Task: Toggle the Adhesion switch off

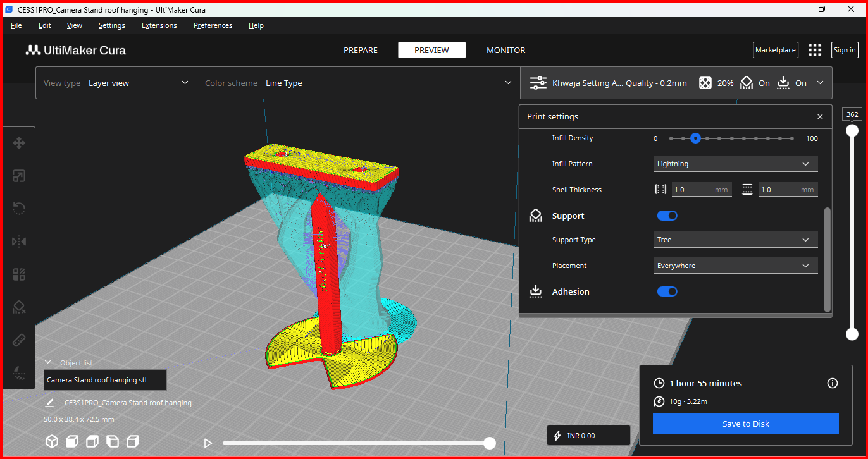Action: (667, 291)
